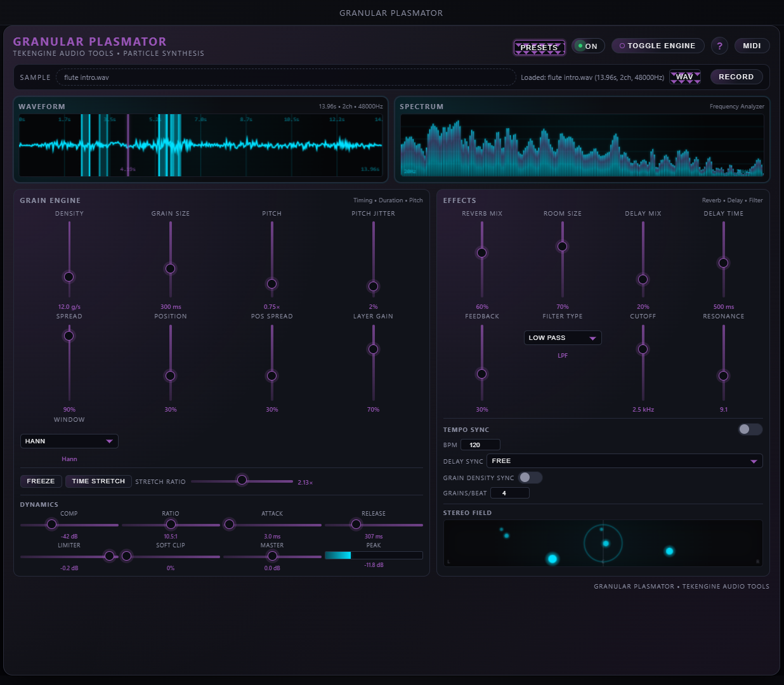Image resolution: width=784 pixels, height=685 pixels.
Task: Click the BPM input field
Action: coord(480,445)
